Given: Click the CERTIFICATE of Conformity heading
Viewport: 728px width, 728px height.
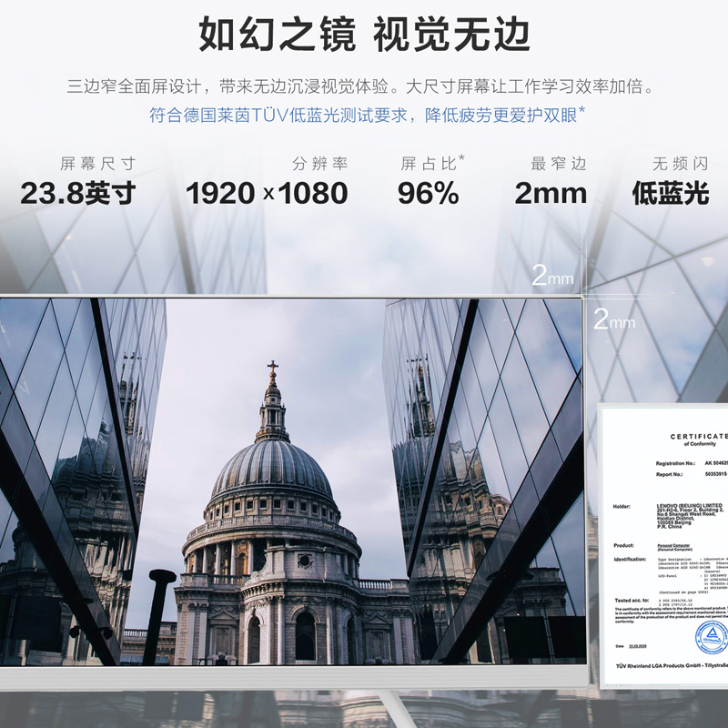Looking at the screenshot, I should [x=699, y=440].
